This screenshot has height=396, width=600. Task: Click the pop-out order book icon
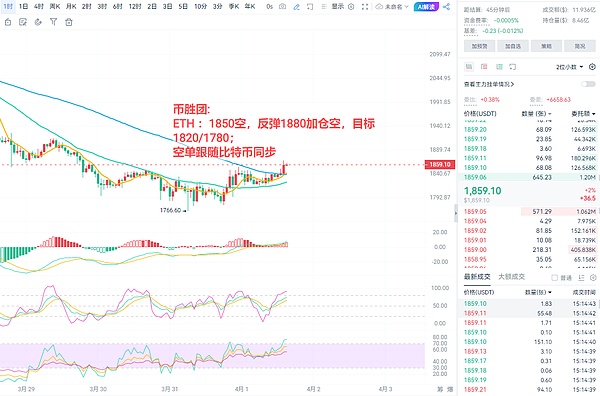click(513, 67)
